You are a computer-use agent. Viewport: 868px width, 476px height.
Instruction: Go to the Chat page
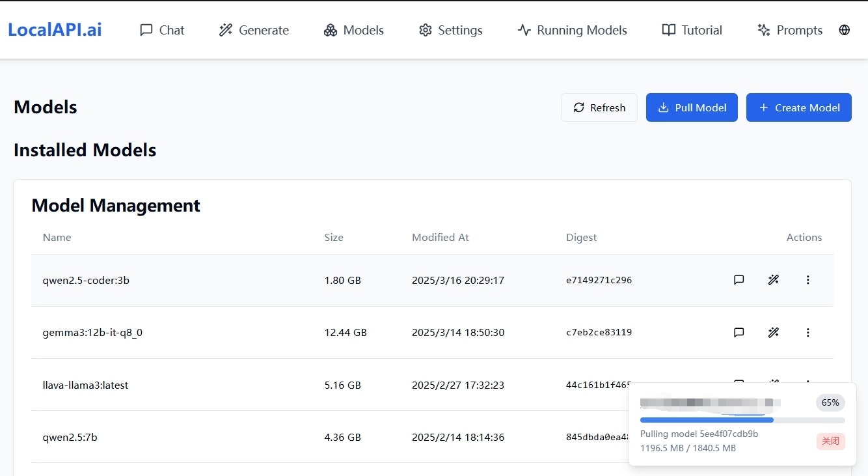pos(162,30)
